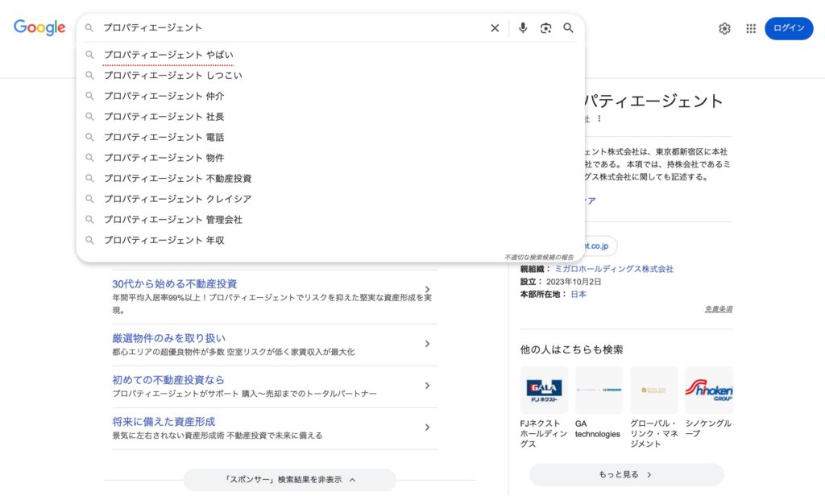Click the Google logo
Viewport: 825px width, 504px height.
pyautogui.click(x=39, y=28)
